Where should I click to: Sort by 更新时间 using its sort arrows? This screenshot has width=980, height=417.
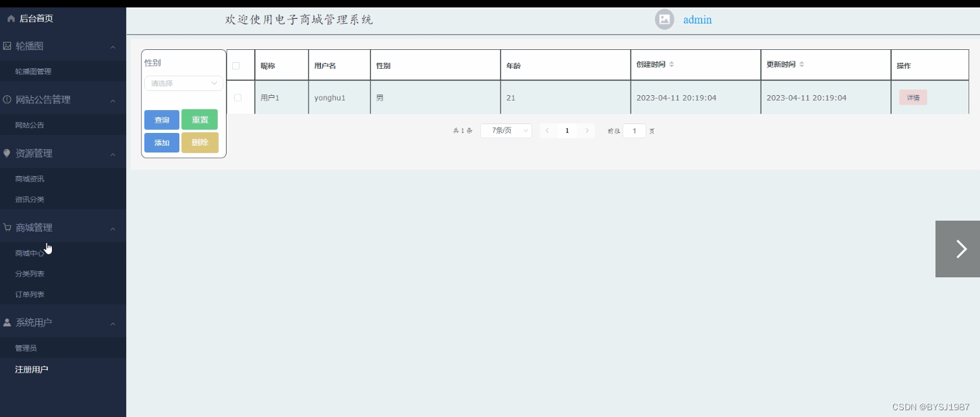pos(801,65)
